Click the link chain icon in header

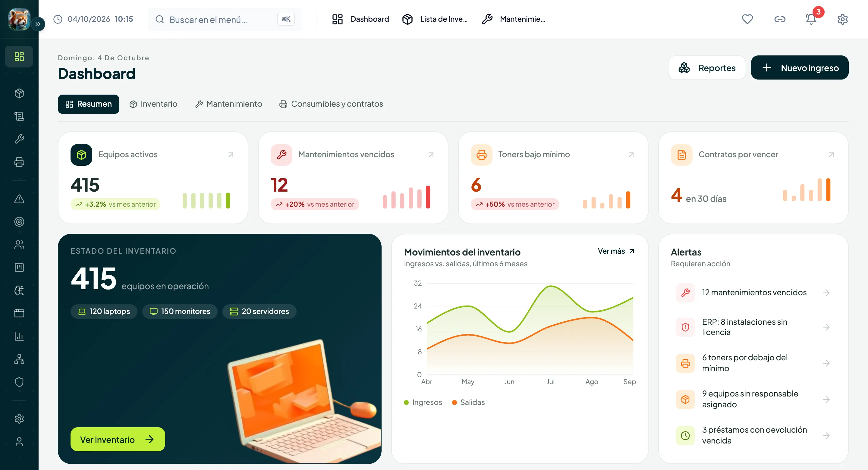pyautogui.click(x=780, y=19)
